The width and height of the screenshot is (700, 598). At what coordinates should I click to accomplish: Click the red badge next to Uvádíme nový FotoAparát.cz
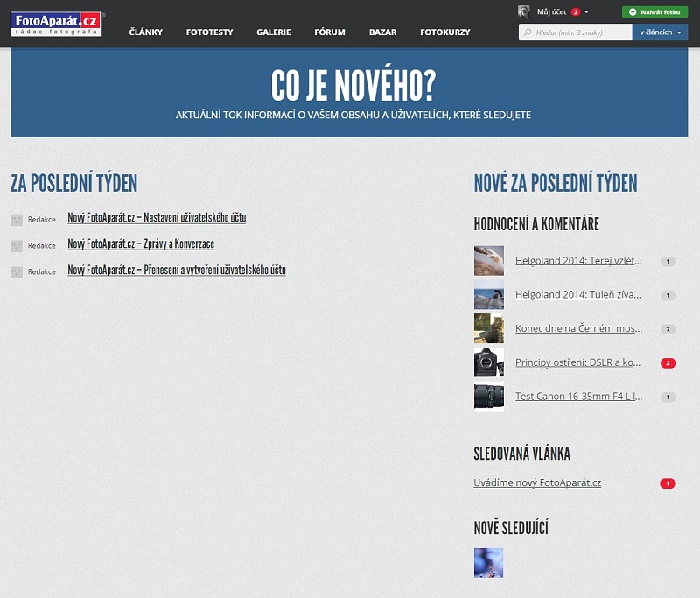[x=668, y=483]
